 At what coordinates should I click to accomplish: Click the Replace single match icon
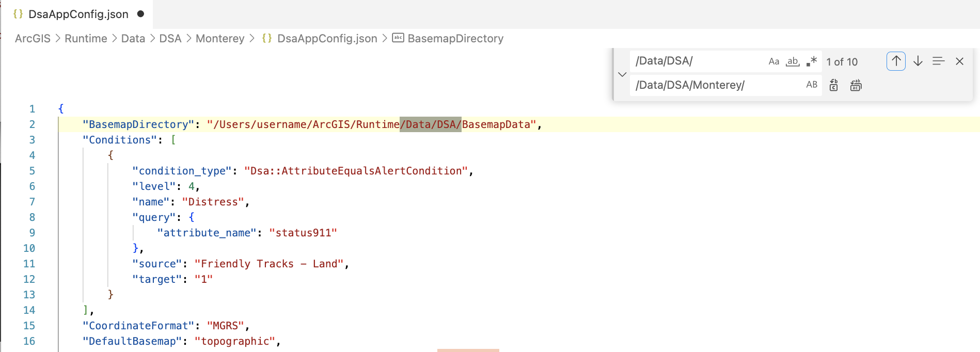click(834, 85)
